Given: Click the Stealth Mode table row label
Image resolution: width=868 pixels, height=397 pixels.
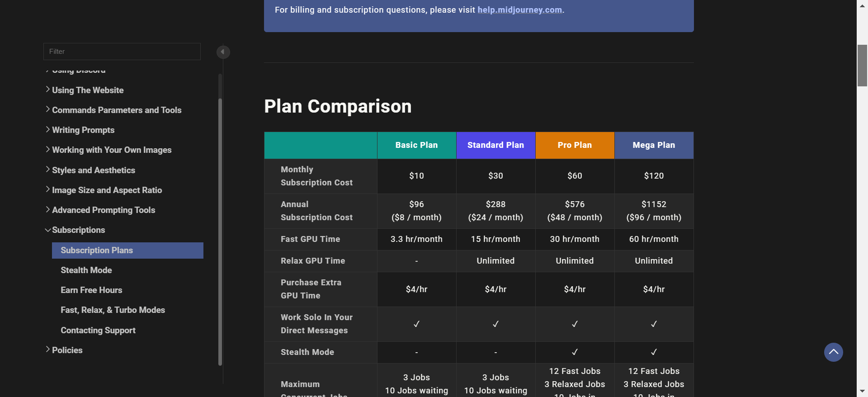Looking at the screenshot, I should pos(307,352).
